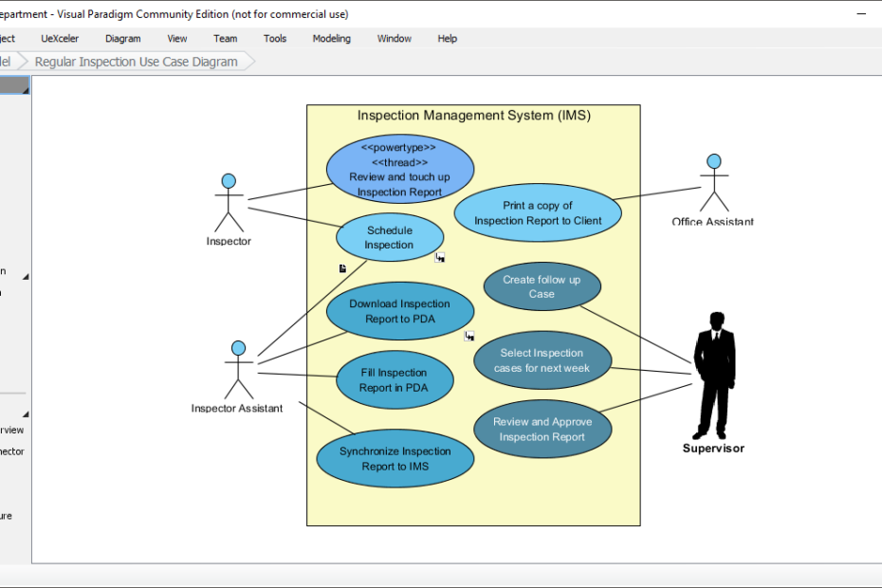Click the resource icon beside Schedule Inspection oval
Image resolution: width=882 pixels, height=588 pixels.
439,257
